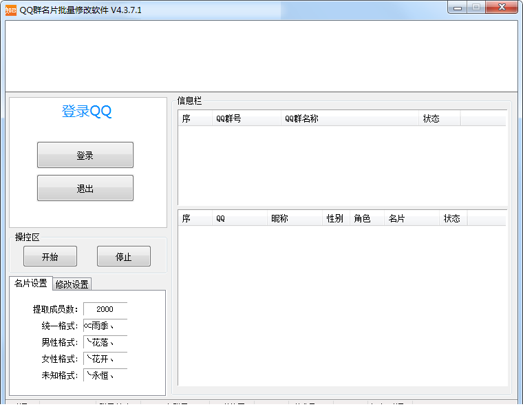Switch to the 名片设置 tab
The width and height of the screenshot is (523, 420).
point(31,283)
